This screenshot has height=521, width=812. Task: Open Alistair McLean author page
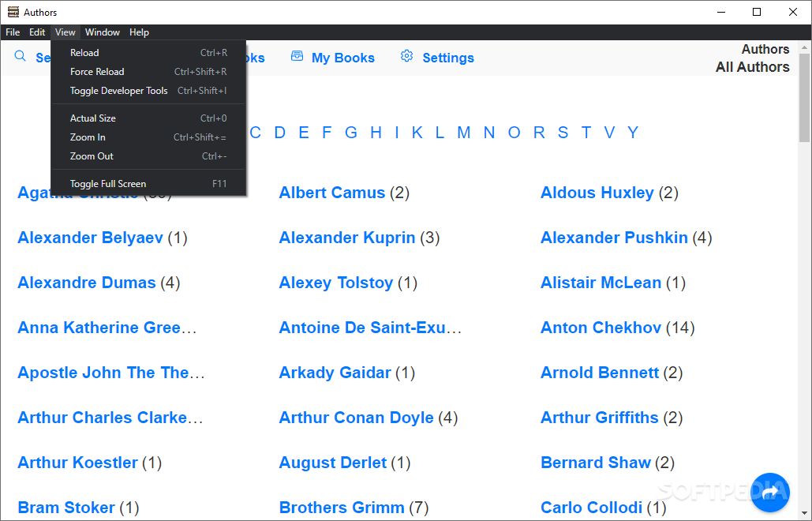click(601, 283)
